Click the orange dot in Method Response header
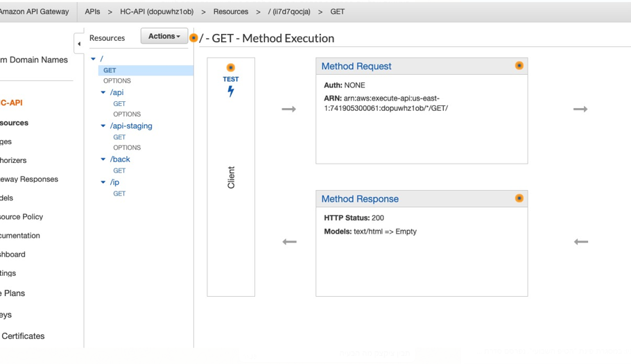 (x=519, y=198)
